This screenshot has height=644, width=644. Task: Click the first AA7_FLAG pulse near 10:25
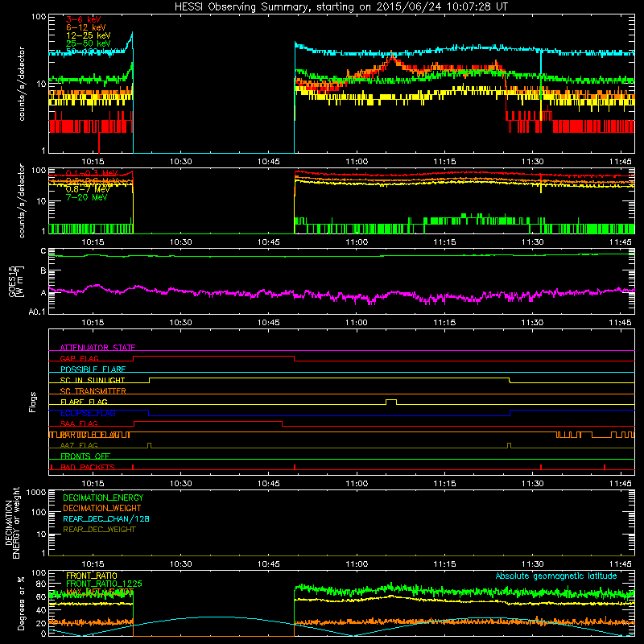[149, 445]
